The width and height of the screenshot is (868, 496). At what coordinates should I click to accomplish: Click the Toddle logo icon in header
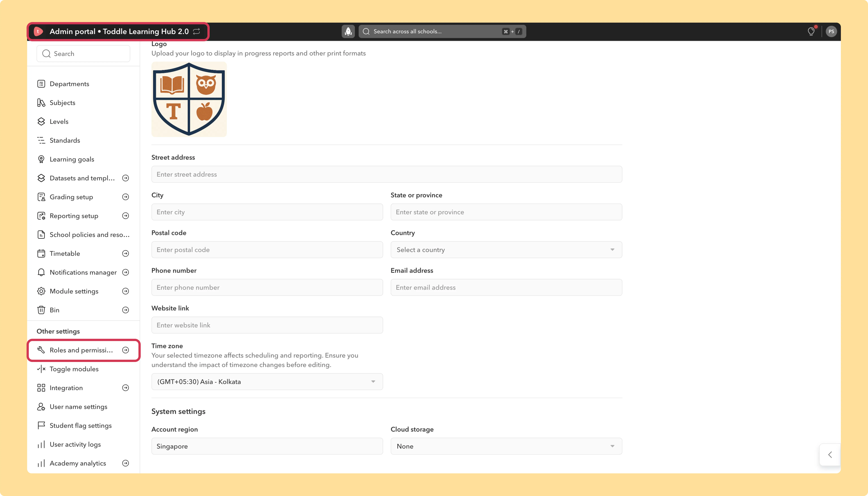click(38, 31)
